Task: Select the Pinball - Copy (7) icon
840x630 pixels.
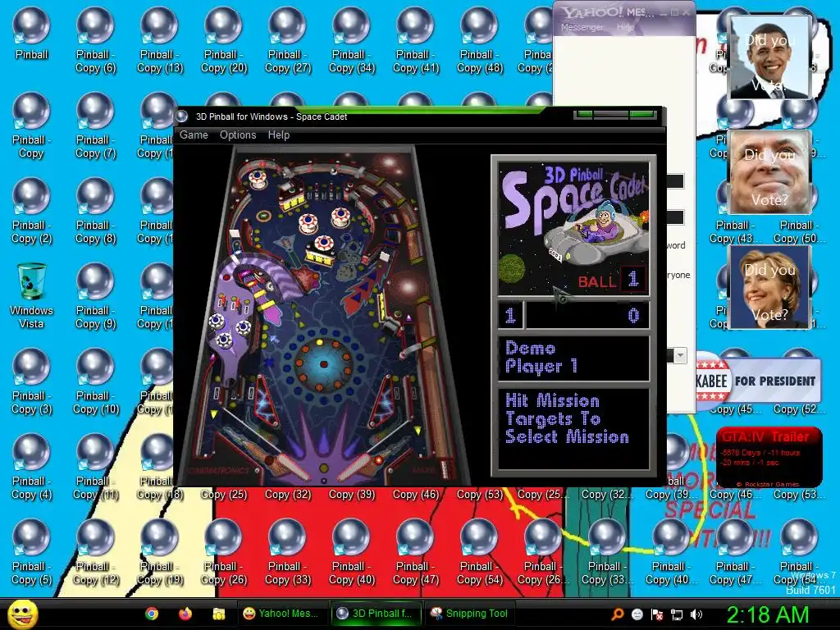Action: coord(95,126)
